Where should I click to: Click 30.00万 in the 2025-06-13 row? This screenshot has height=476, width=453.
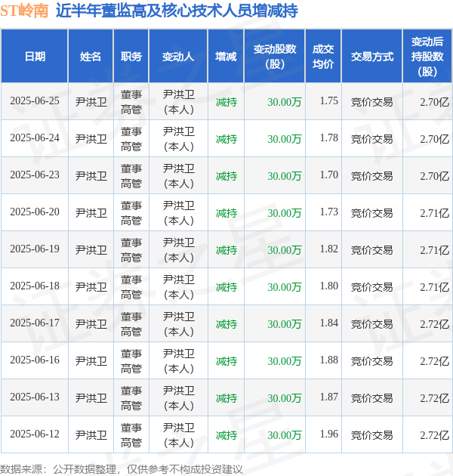pos(285,398)
